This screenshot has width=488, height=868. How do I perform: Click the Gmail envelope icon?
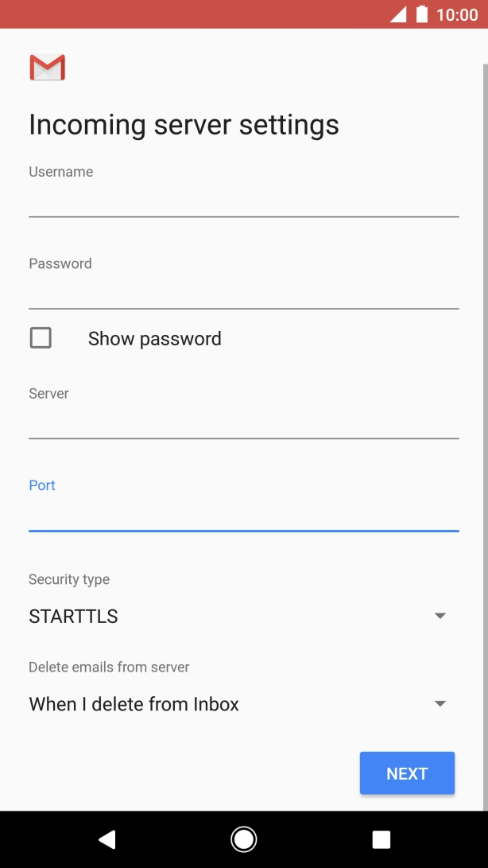[x=47, y=68]
